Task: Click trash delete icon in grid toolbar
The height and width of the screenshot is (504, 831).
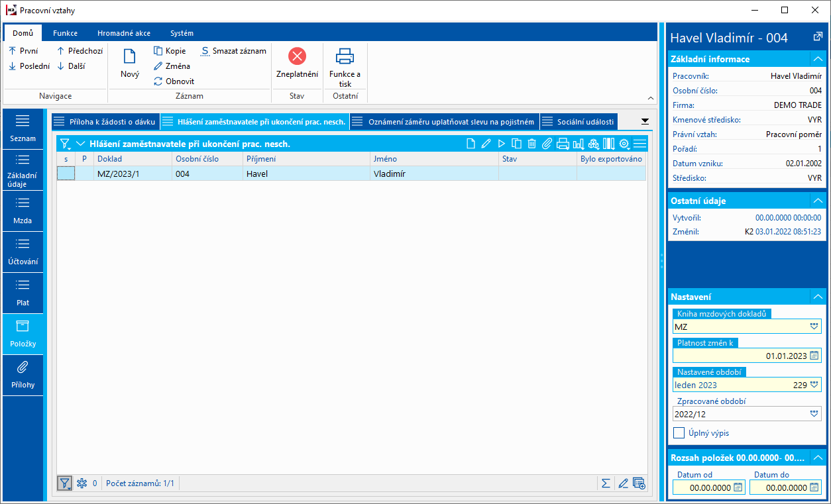Action: 531,144
